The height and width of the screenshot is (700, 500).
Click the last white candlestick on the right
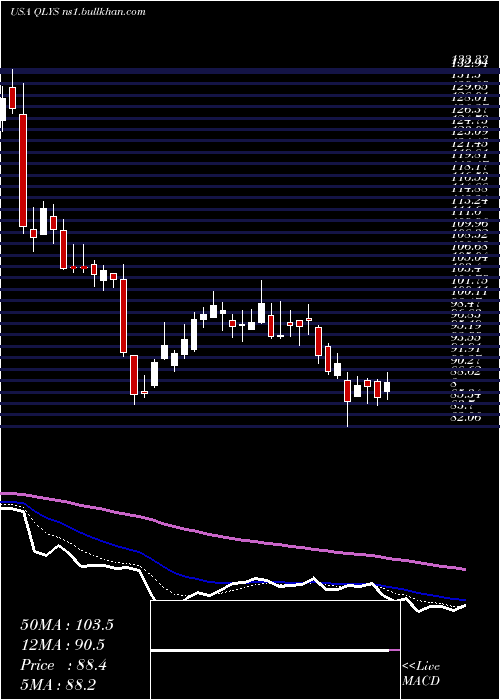click(387, 387)
